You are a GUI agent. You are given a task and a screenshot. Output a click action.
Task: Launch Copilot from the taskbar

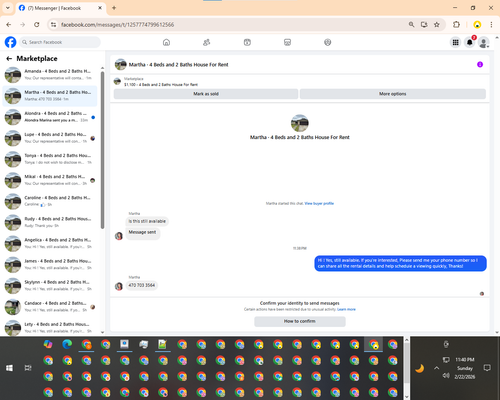tap(48, 344)
